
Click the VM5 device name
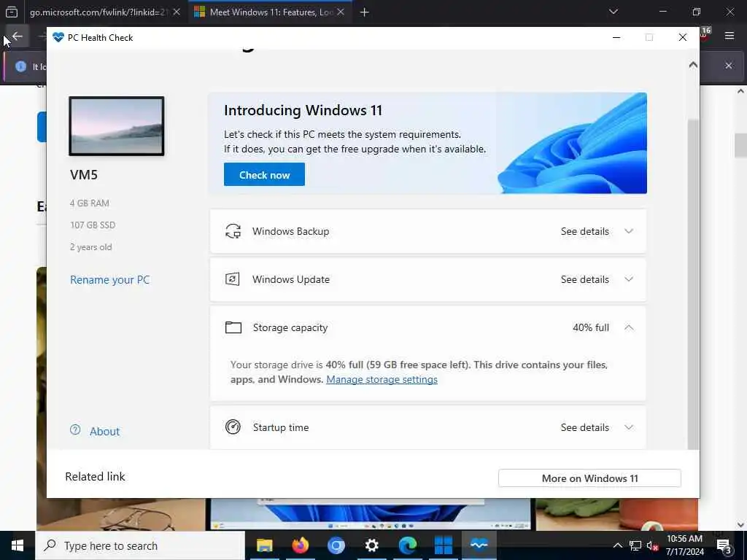84,175
